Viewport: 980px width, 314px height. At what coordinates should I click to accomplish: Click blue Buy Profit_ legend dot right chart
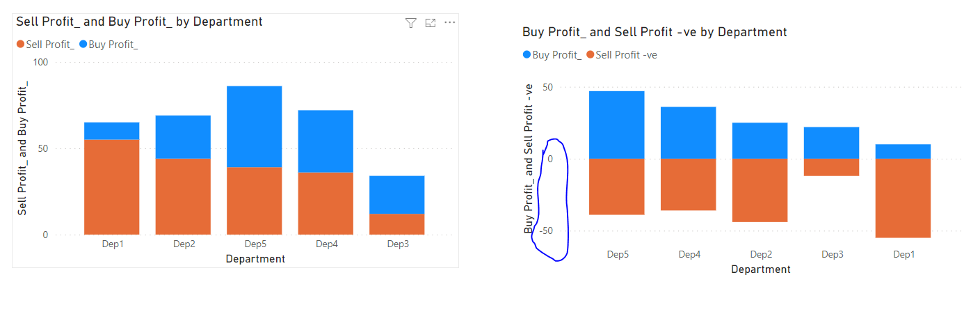point(527,55)
